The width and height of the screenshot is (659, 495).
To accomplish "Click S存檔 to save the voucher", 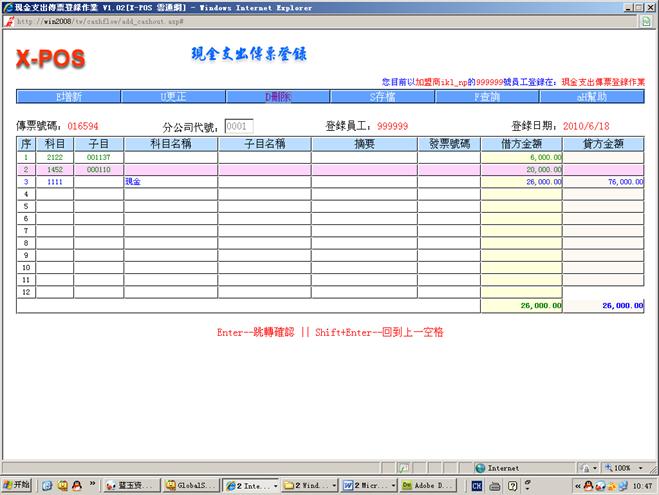I will coord(382,97).
